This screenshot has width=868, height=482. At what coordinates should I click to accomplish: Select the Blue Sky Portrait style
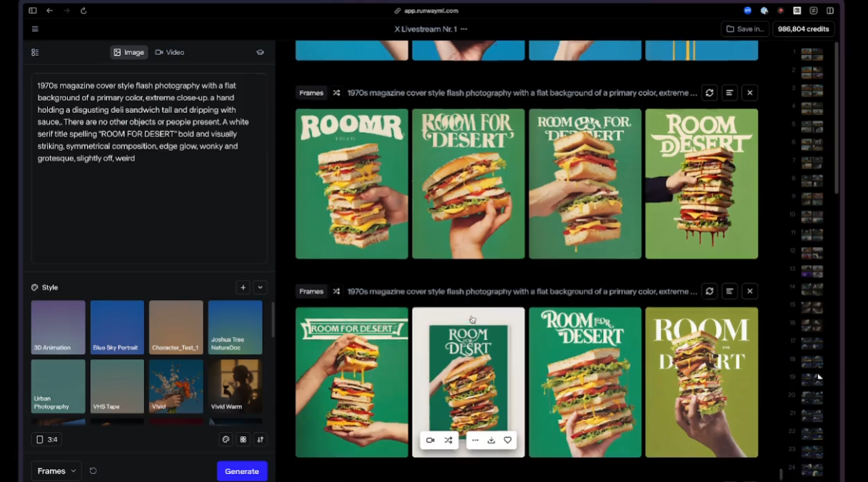(x=117, y=327)
